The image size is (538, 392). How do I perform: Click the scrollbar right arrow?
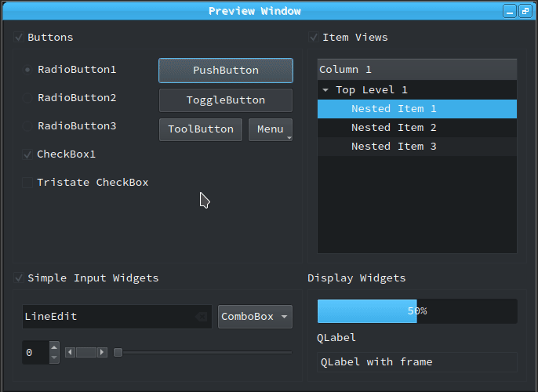102,352
